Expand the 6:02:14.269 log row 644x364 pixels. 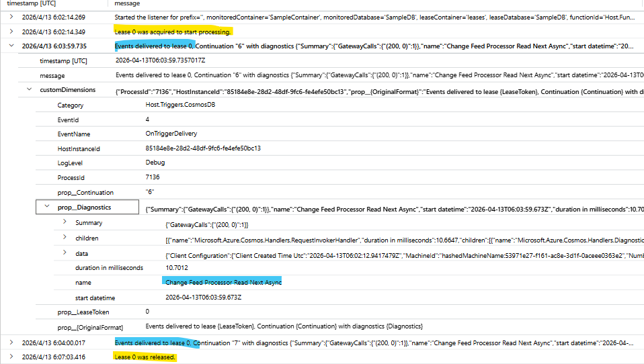11,17
